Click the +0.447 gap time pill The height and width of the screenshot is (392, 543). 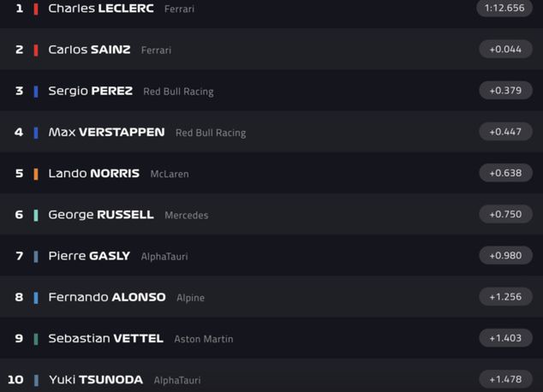tap(505, 132)
